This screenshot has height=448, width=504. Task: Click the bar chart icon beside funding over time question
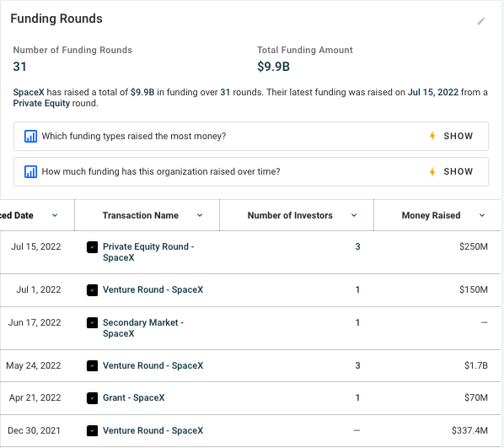click(30, 171)
